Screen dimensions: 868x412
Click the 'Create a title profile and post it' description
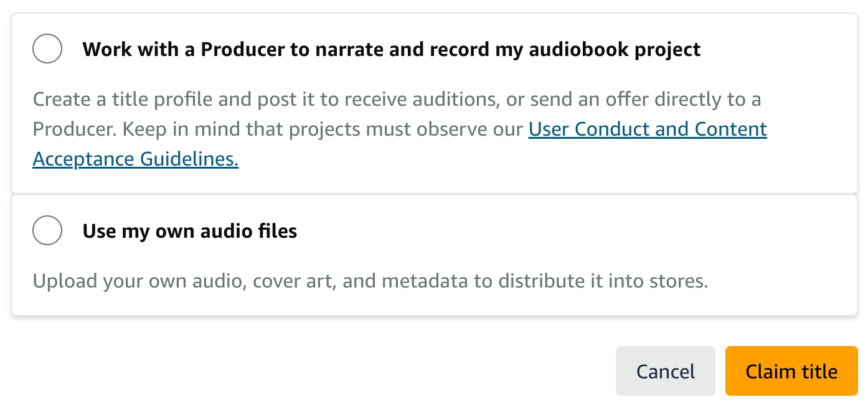click(x=400, y=129)
